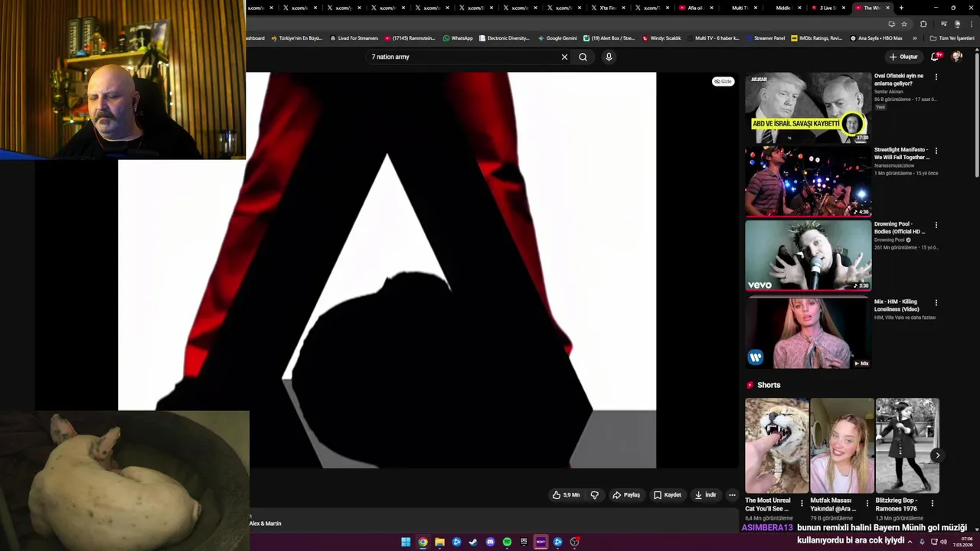Viewport: 980px width, 551px height.
Task: Switch to the Middle tab
Action: [783, 8]
